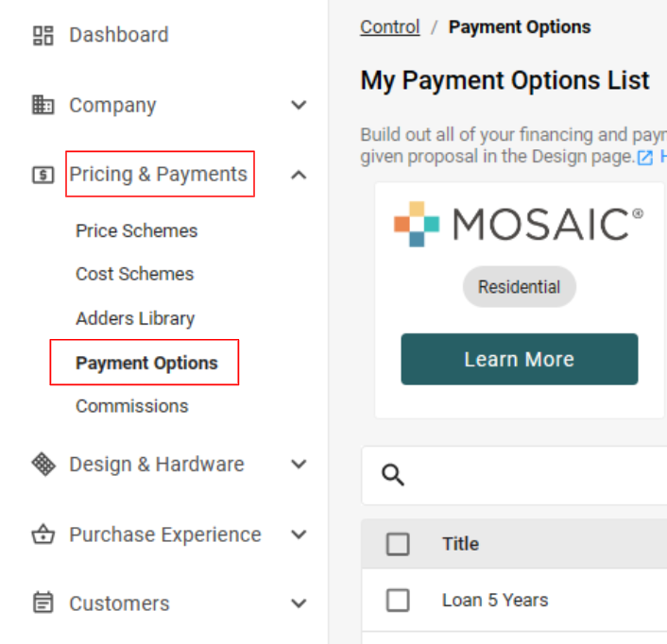Viewport: 667px width, 644px height.
Task: Click inside the search input field
Action: pos(536,475)
